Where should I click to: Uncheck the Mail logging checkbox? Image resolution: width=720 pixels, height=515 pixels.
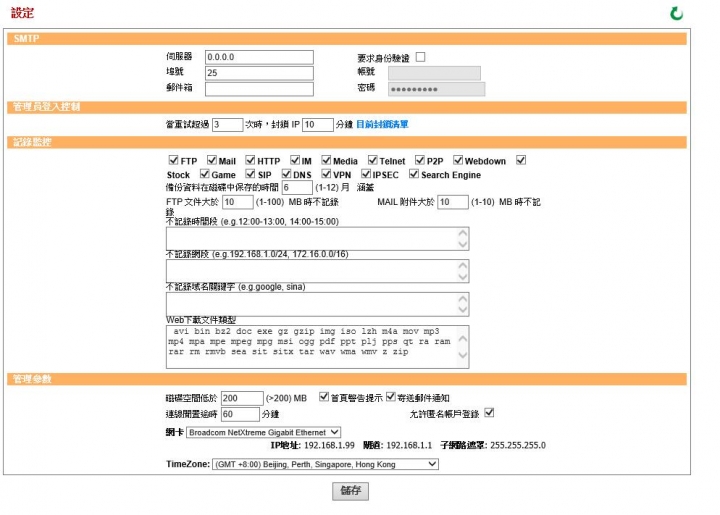tap(212, 160)
